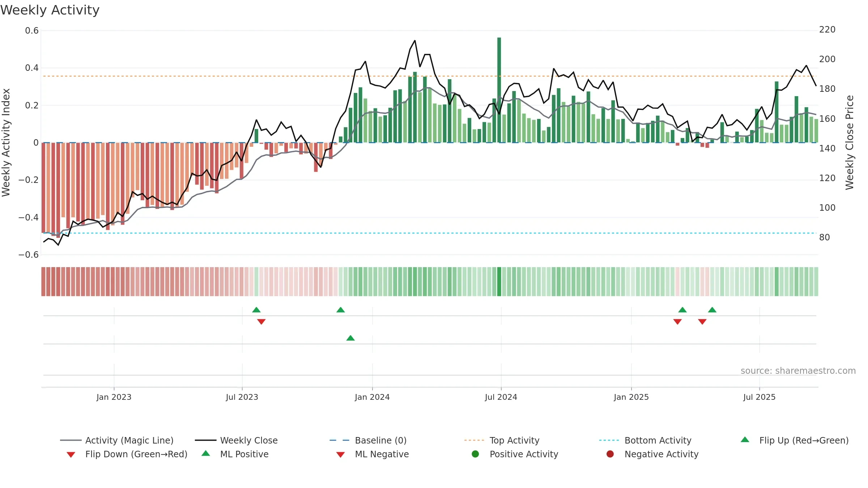Screen dimensions: 868x488
Task: Click the first flip-down red triangle in 2025
Action: click(677, 322)
